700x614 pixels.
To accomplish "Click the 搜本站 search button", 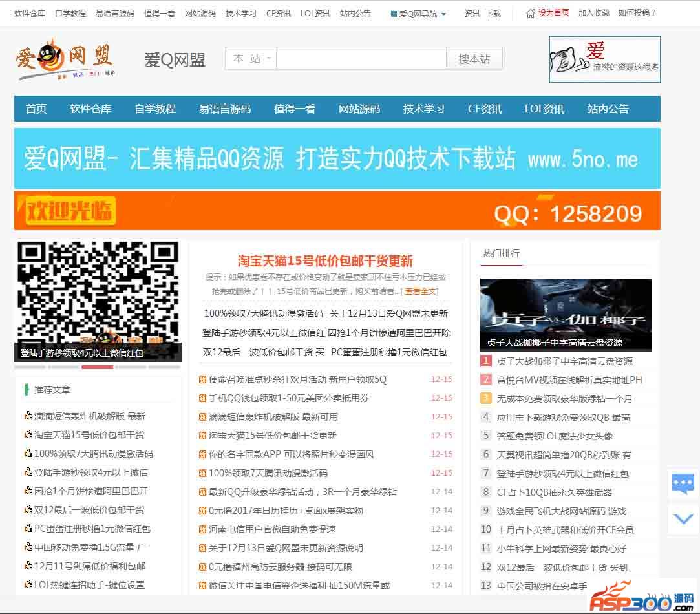I will point(474,59).
